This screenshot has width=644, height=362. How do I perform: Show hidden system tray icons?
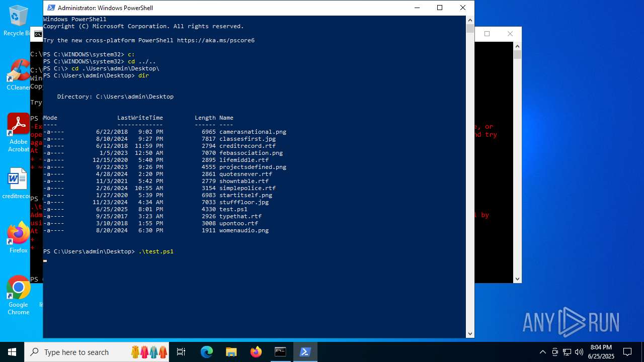543,352
